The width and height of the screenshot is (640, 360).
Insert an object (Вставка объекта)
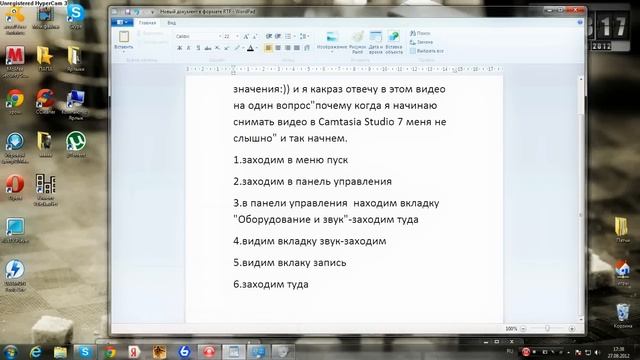coord(394,42)
